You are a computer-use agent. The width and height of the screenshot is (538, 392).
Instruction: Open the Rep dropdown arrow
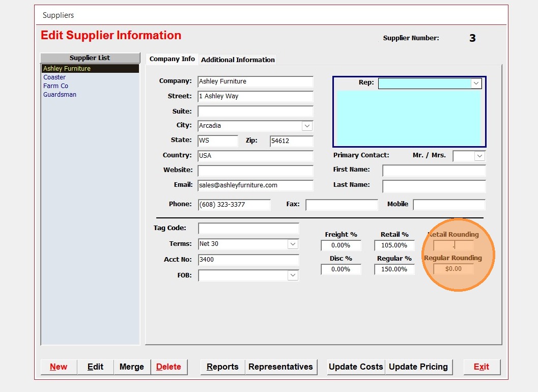click(x=476, y=83)
